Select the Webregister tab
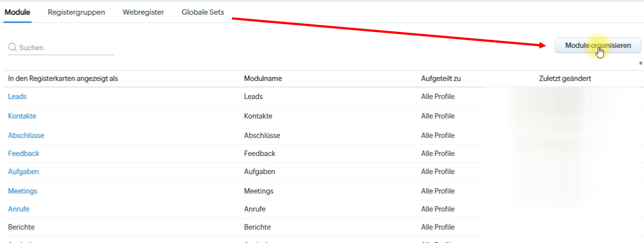This screenshot has width=644, height=243. tap(143, 12)
